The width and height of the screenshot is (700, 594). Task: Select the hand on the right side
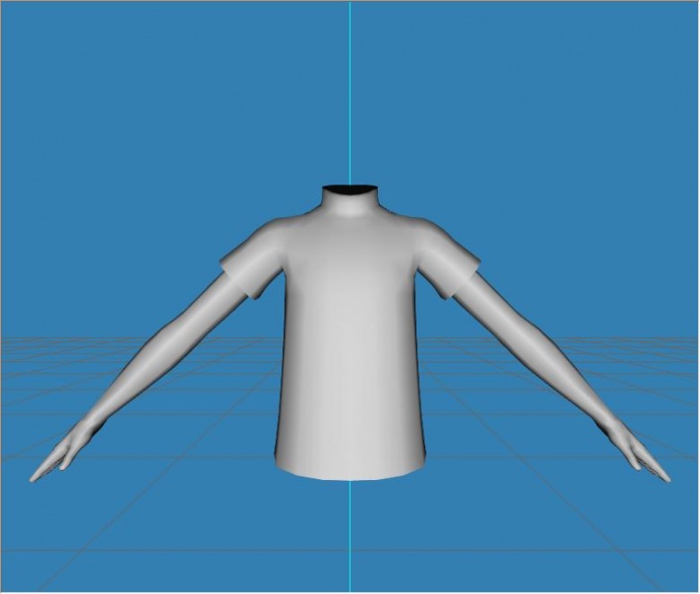click(641, 456)
